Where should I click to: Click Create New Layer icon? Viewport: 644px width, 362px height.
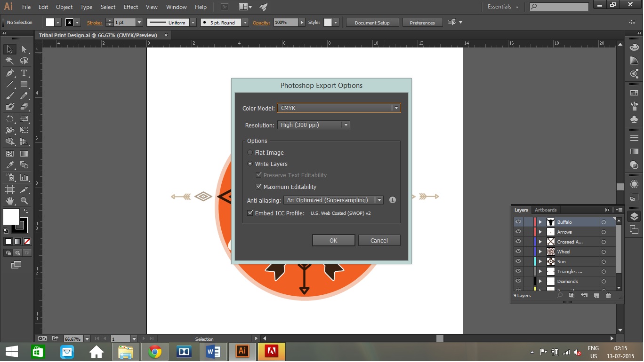click(x=596, y=296)
